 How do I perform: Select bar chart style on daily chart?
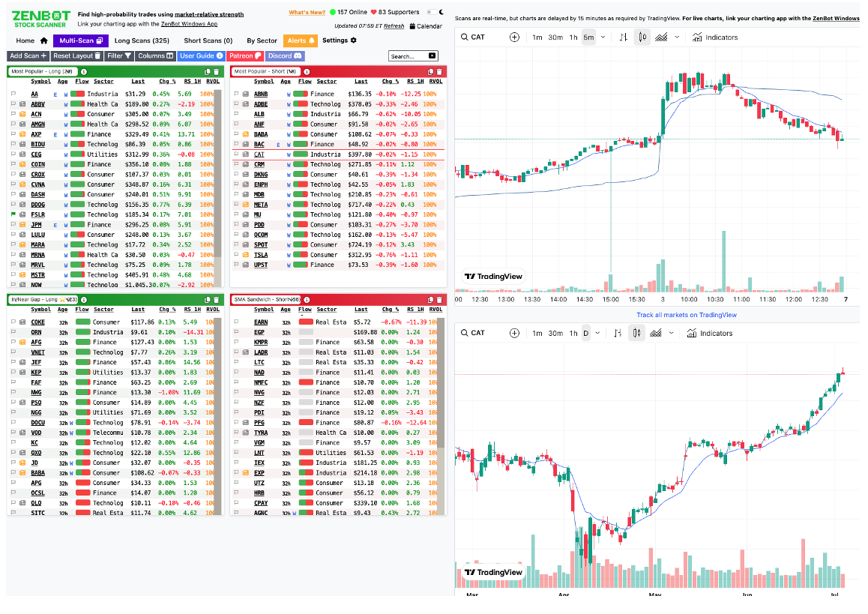click(618, 333)
